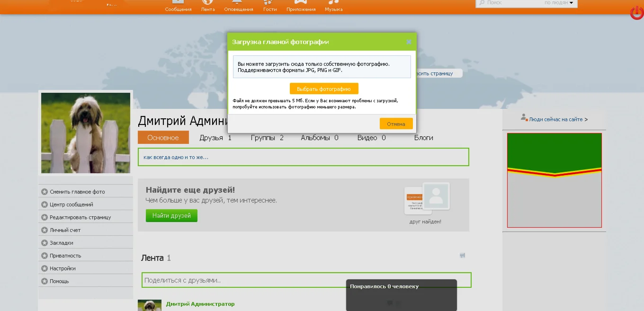The image size is (644, 311).
Task: Click the red power logout icon
Action: (637, 13)
